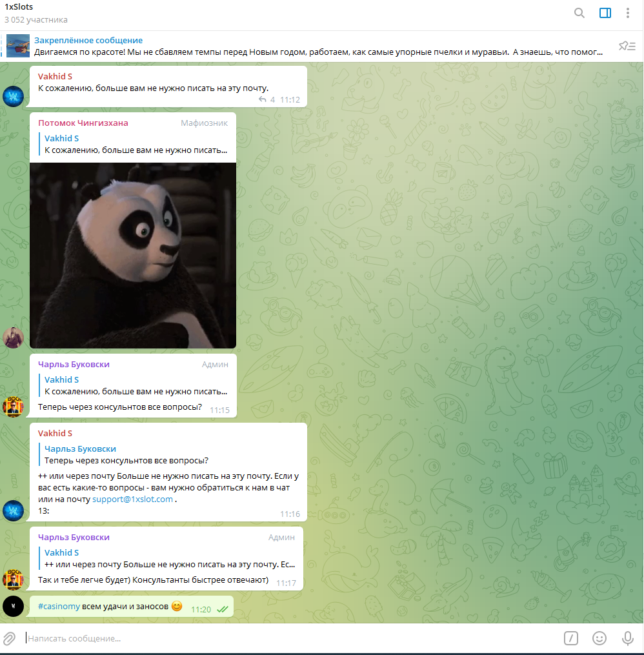
Task: Click Чарльз Буковски avatar beside 11:17 message
Action: 14,579
